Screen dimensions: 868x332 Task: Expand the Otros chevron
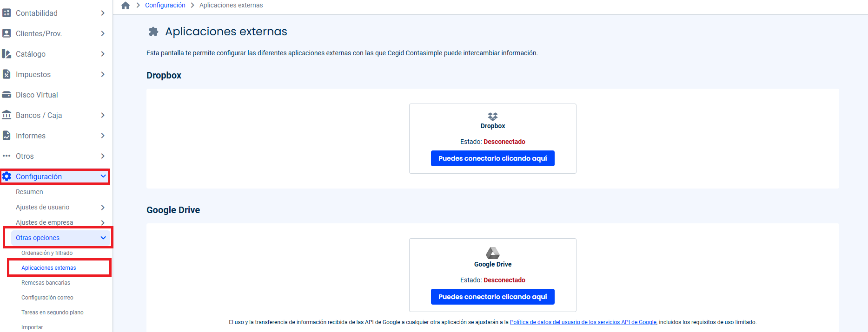tap(103, 156)
